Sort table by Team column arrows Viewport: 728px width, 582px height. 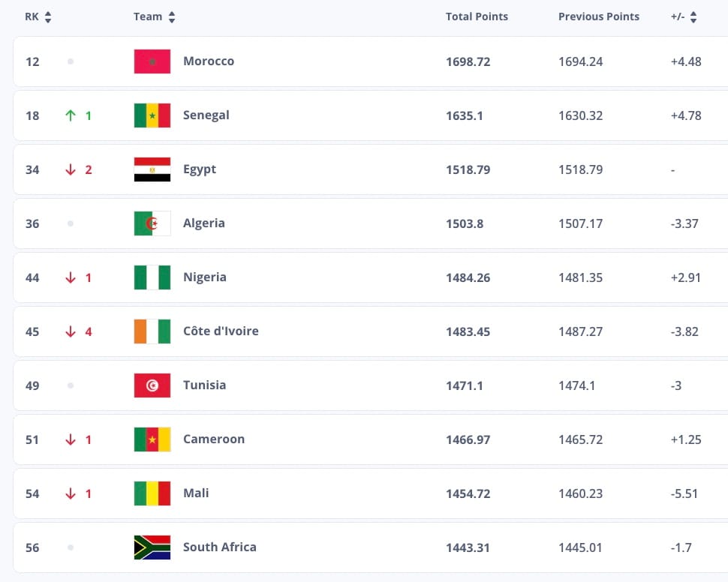[172, 17]
